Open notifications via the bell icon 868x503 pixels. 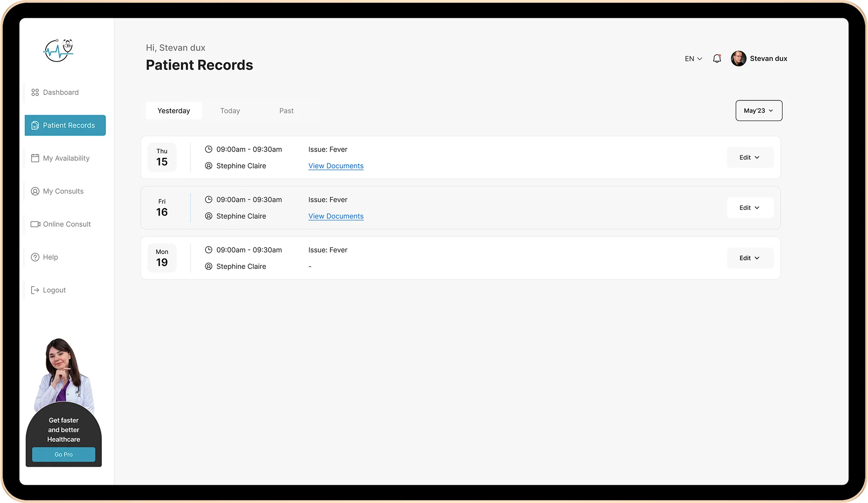717,58
